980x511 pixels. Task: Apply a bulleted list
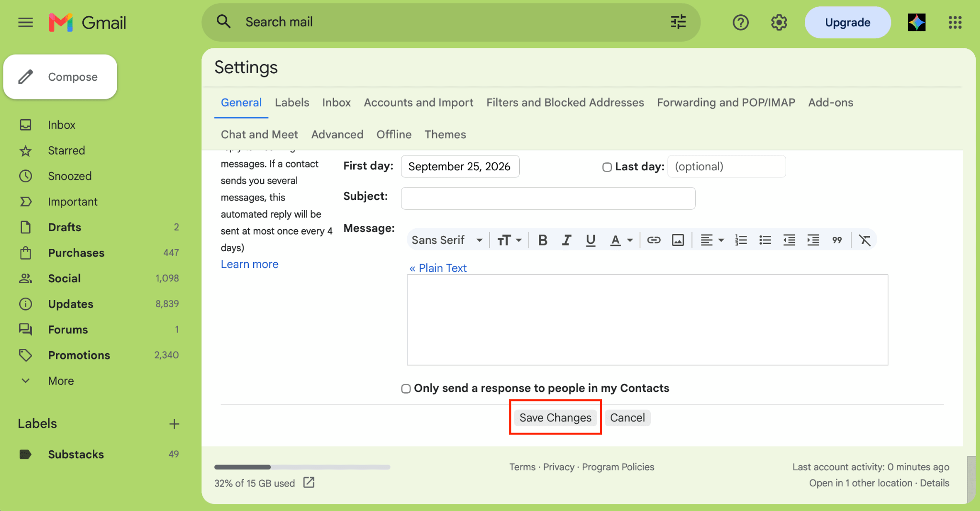(765, 240)
